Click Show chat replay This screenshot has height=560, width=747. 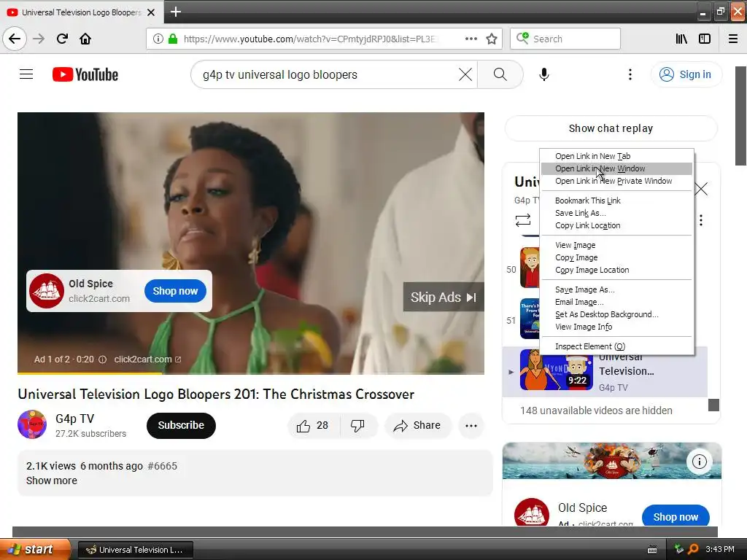(611, 128)
